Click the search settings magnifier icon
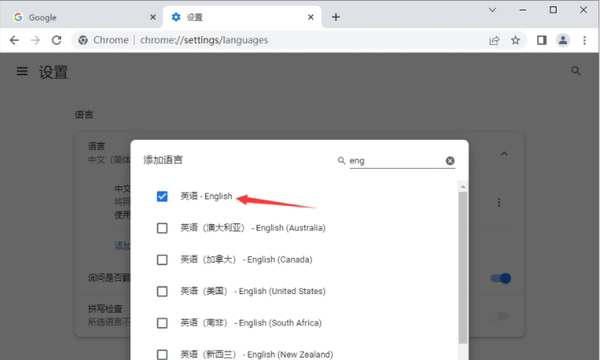Screen dimensions: 600x360 tap(576, 71)
